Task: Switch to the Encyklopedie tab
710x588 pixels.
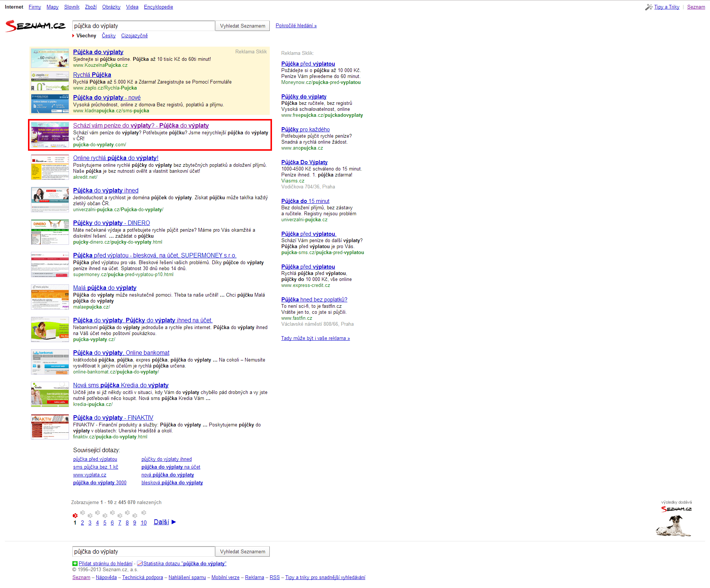Action: pos(159,7)
